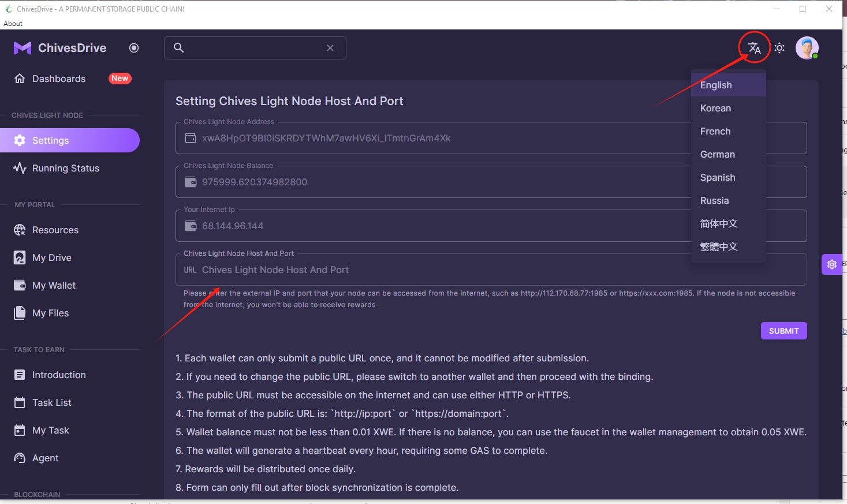Select German language option

click(729, 154)
